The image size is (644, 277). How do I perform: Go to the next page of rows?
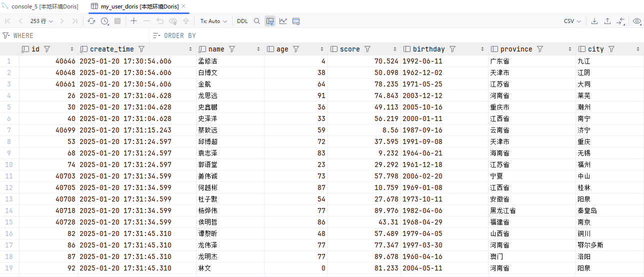click(62, 21)
